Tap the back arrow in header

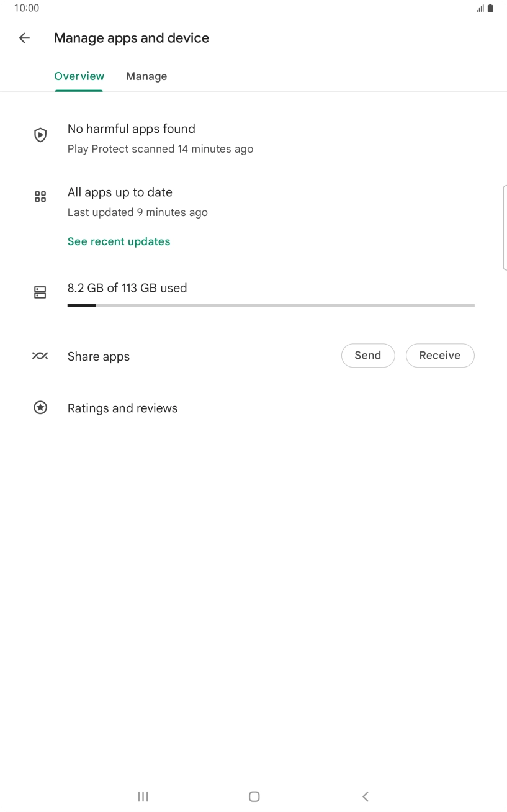[24, 38]
